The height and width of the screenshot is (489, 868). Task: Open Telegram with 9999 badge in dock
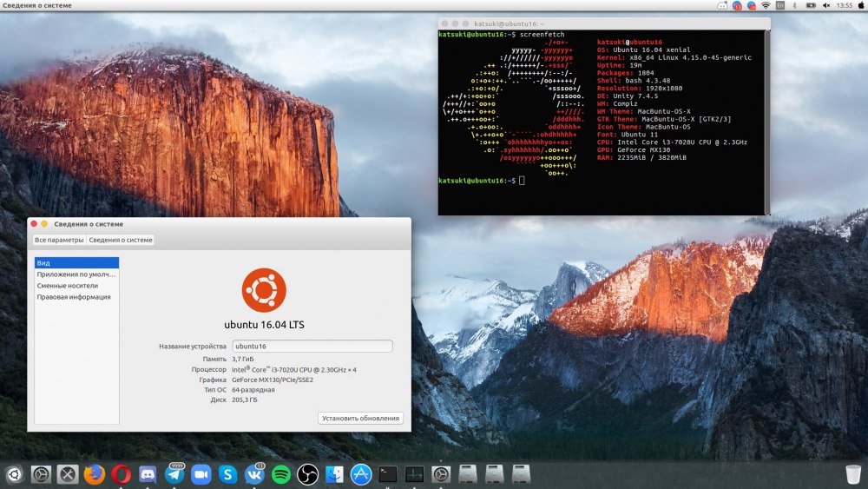point(174,474)
